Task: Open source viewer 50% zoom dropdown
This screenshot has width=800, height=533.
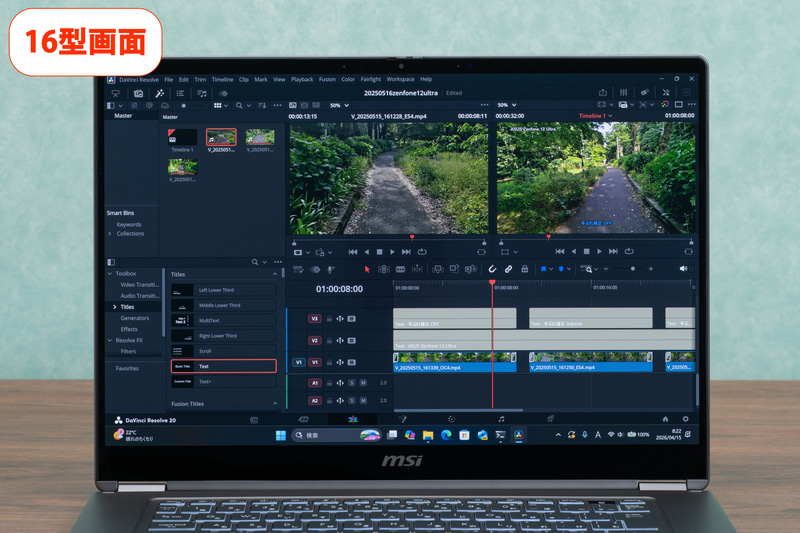Action: [339, 105]
